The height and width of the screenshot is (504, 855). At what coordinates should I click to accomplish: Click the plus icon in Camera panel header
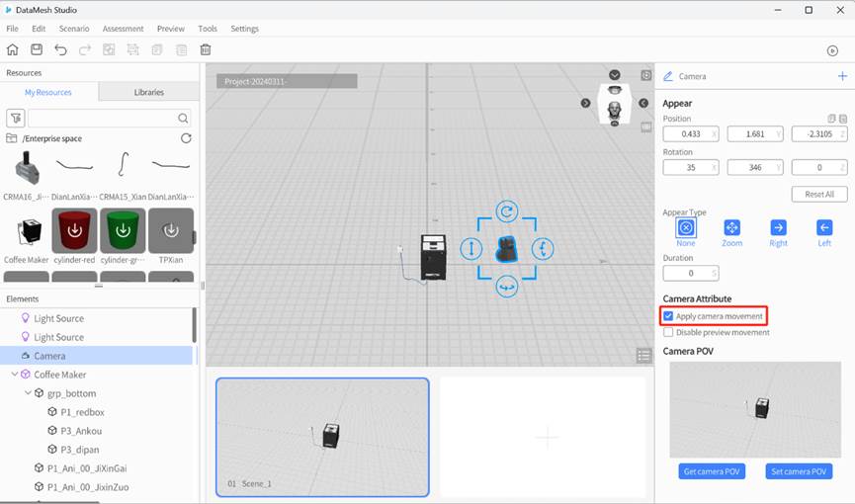[x=842, y=76]
